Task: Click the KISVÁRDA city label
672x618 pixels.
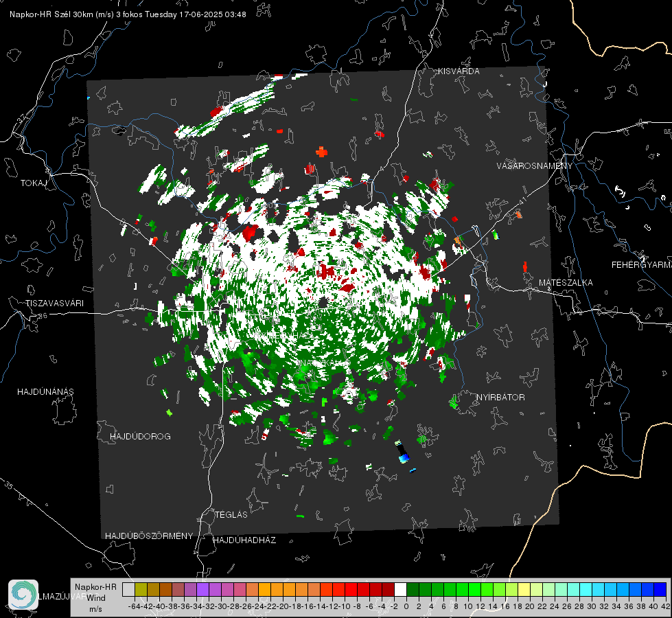Action: coord(459,71)
